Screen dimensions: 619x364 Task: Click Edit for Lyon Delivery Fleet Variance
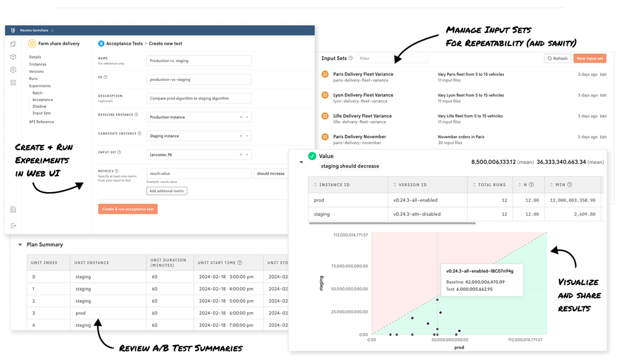(x=603, y=95)
